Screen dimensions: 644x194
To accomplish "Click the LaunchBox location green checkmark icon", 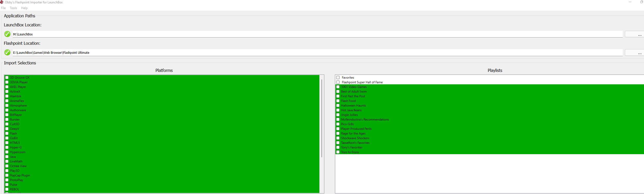I will coord(7,34).
